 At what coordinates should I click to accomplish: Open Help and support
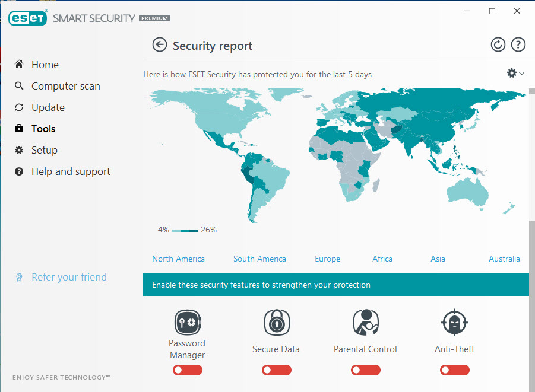point(71,171)
